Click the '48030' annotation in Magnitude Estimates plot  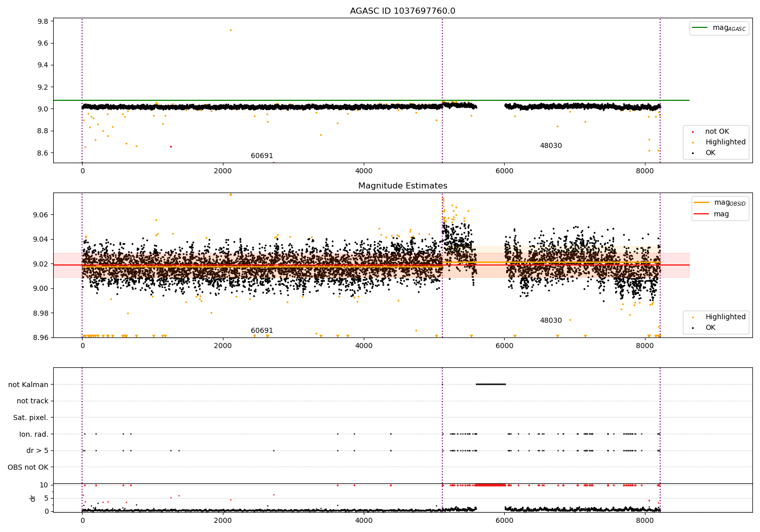tap(551, 321)
